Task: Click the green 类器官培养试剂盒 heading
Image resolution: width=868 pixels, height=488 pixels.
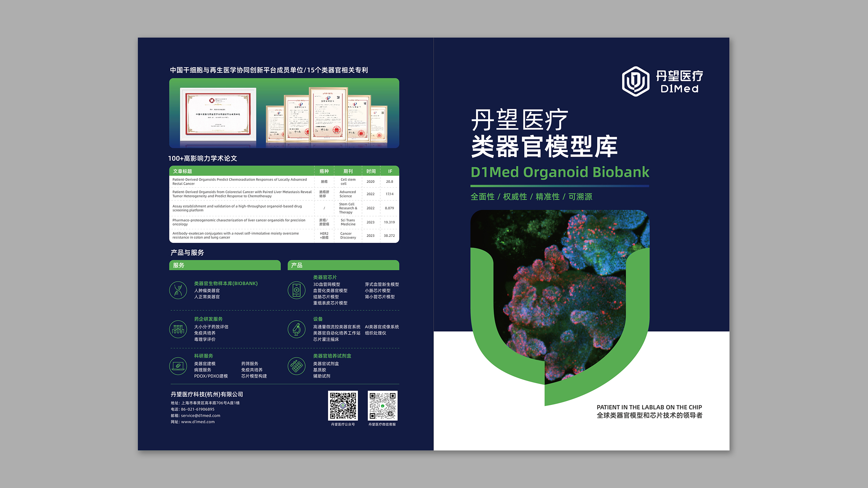Action: pos(332,356)
